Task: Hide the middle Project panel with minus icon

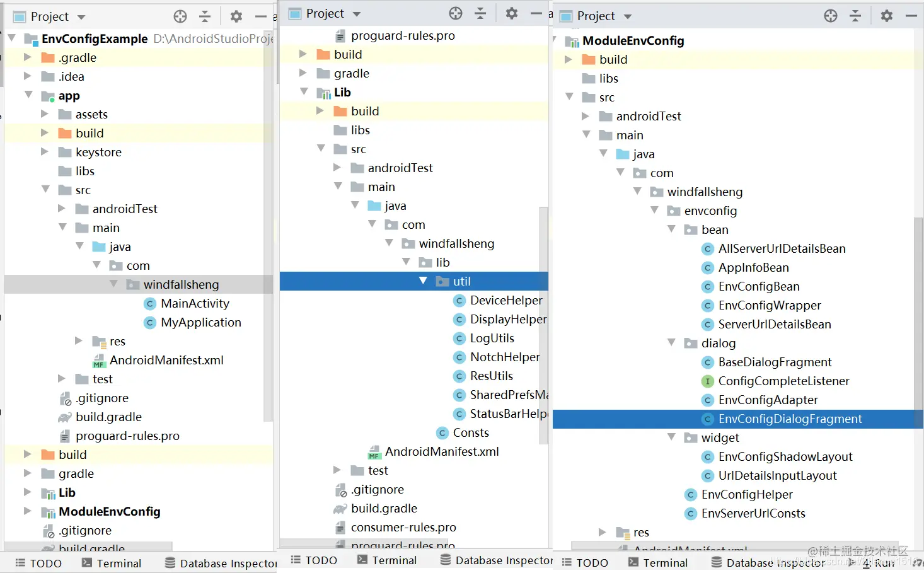Action: (536, 13)
